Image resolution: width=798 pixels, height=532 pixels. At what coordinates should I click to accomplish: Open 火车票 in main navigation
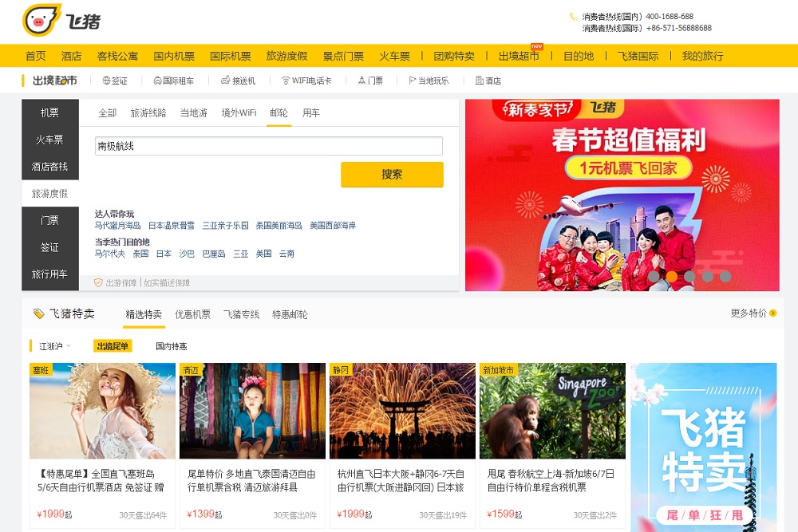pyautogui.click(x=394, y=56)
